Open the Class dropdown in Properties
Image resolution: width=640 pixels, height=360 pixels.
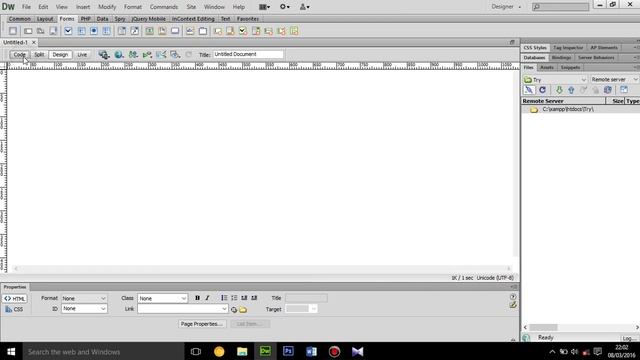(x=162, y=298)
